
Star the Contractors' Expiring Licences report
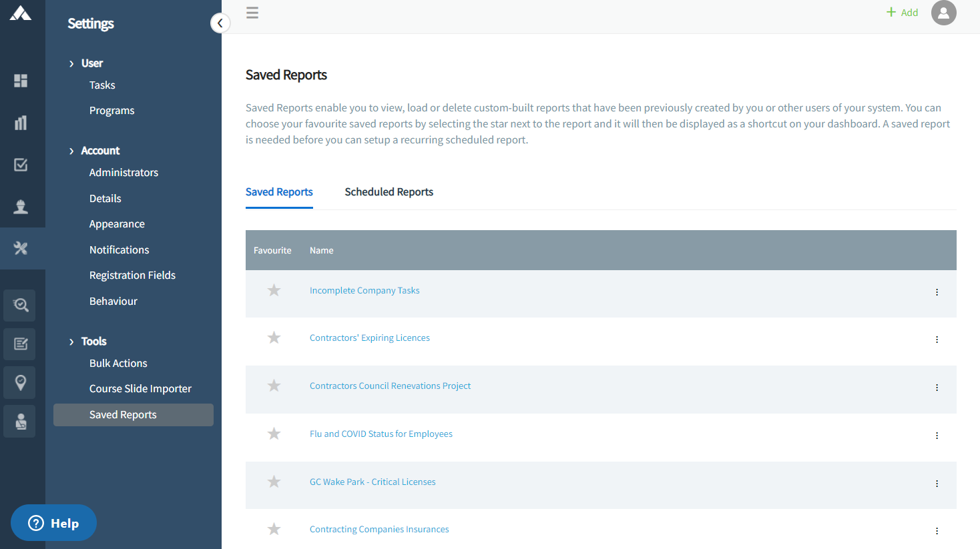click(x=274, y=338)
